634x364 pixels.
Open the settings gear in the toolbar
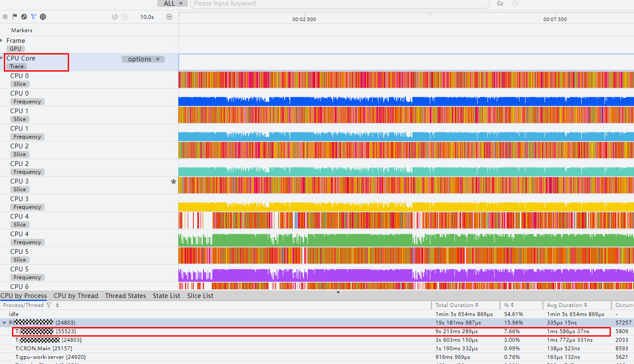(43, 17)
